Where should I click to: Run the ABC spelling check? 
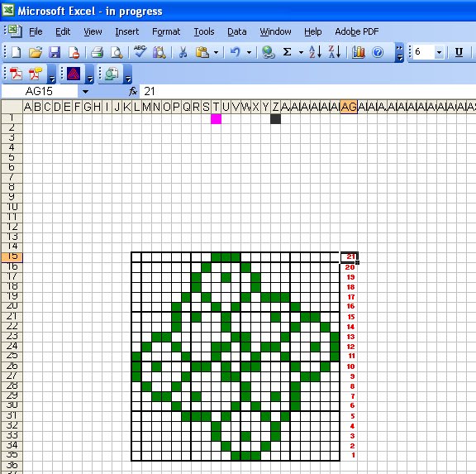[140, 51]
